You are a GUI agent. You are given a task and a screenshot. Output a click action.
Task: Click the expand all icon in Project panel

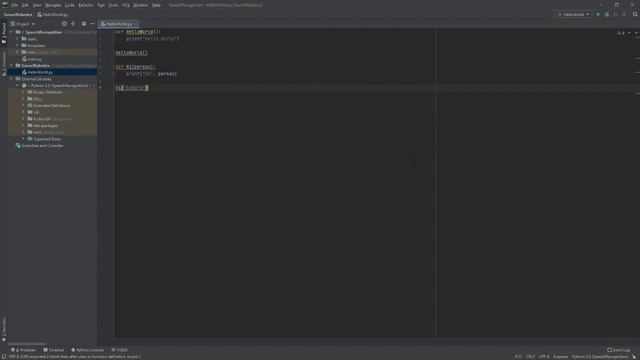pos(73,24)
